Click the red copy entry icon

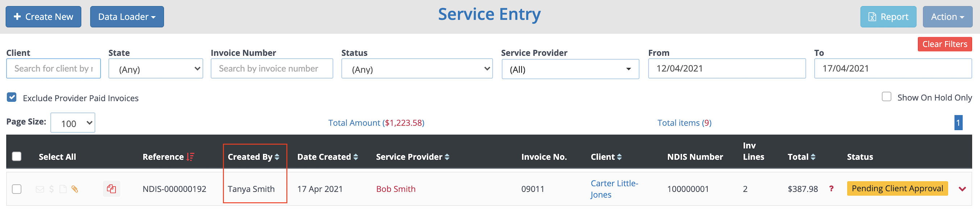click(112, 189)
